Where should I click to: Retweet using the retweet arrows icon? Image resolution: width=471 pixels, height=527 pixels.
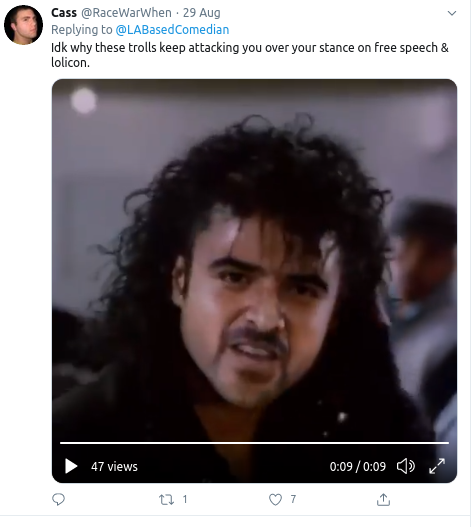[166, 499]
